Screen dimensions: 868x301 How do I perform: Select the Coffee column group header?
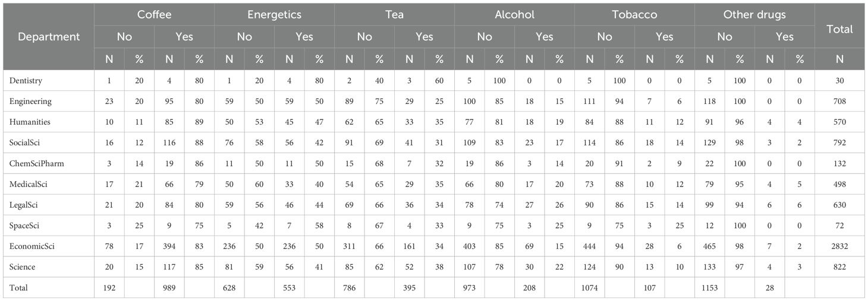pyautogui.click(x=154, y=14)
